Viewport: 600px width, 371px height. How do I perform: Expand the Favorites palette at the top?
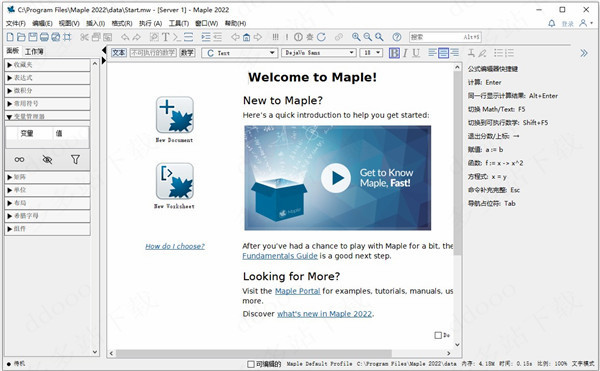click(x=48, y=65)
